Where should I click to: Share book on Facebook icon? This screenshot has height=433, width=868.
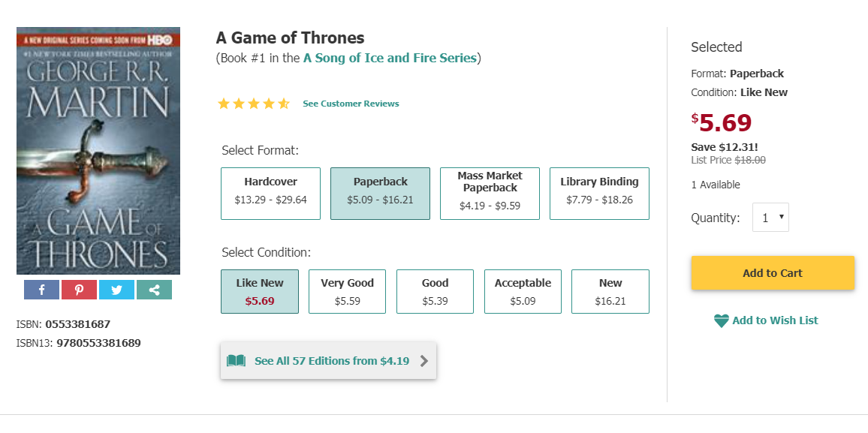pyautogui.click(x=41, y=290)
